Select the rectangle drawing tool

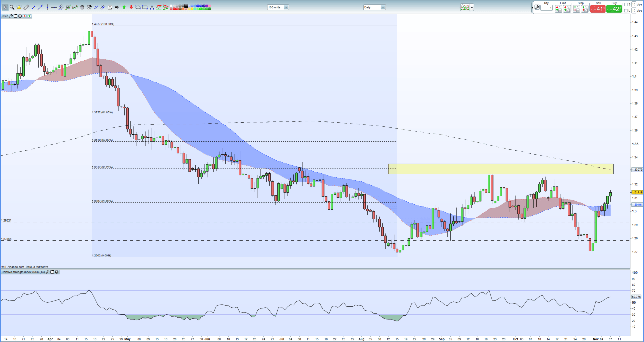click(x=145, y=7)
